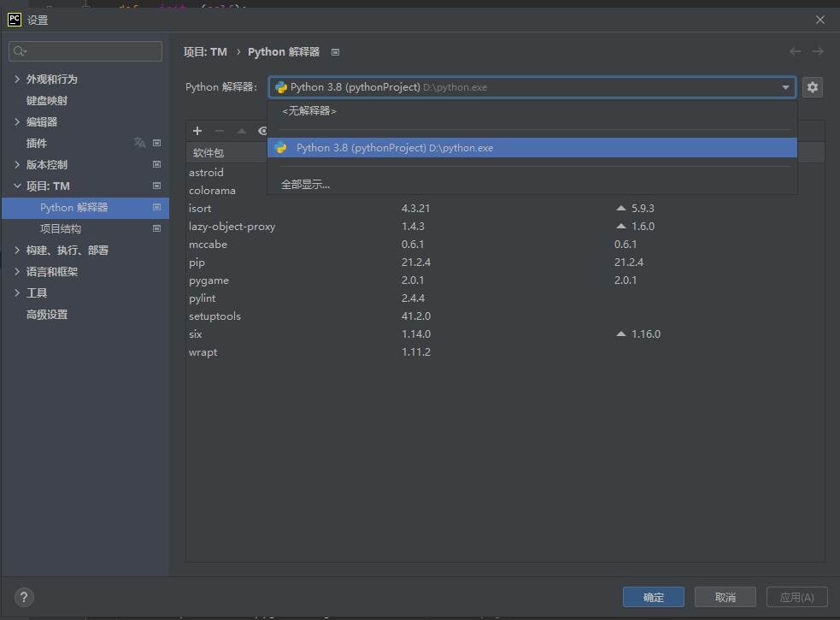Open the help question mark button
840x620 pixels.
[24, 597]
